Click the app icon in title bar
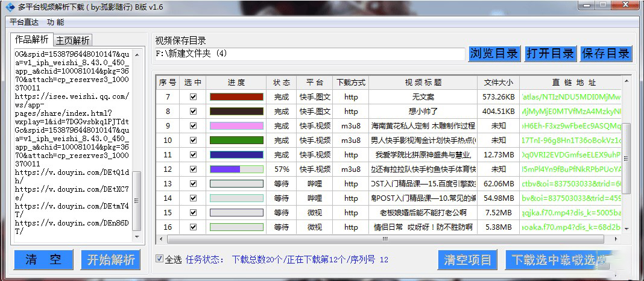Screen dimensions: 644x281 tap(10, 7)
